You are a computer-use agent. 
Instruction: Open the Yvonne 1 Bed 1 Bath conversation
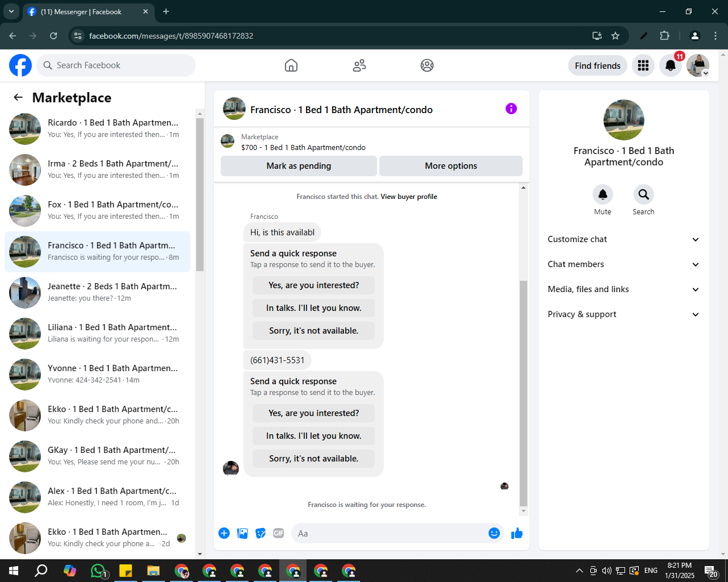pos(97,375)
